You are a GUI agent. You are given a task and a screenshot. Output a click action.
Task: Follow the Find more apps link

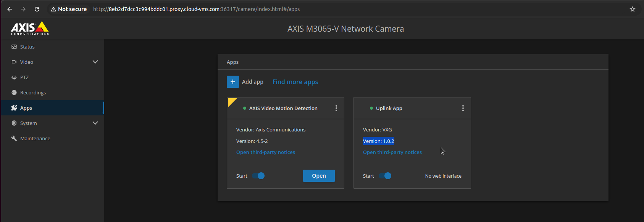pyautogui.click(x=295, y=82)
